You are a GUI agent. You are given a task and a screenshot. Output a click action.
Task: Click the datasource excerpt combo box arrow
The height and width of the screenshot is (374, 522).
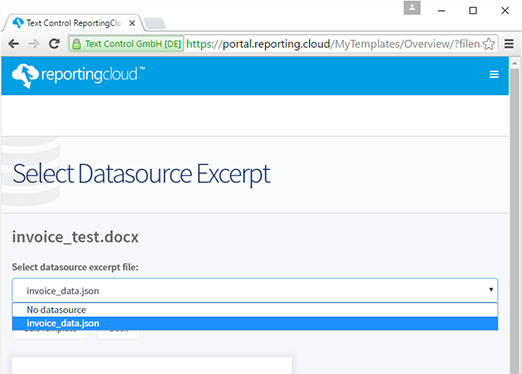click(491, 290)
